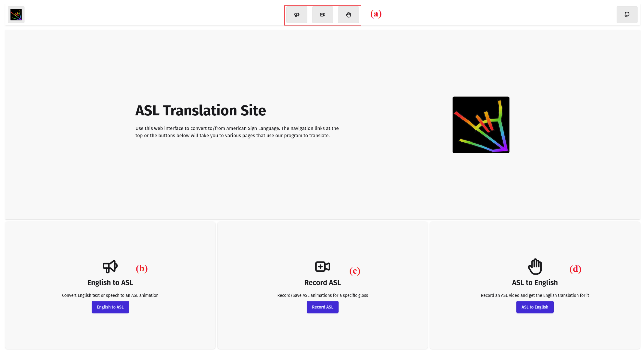Click the text 'Record/Save ASL animations'
644x354 pixels.
(323, 295)
